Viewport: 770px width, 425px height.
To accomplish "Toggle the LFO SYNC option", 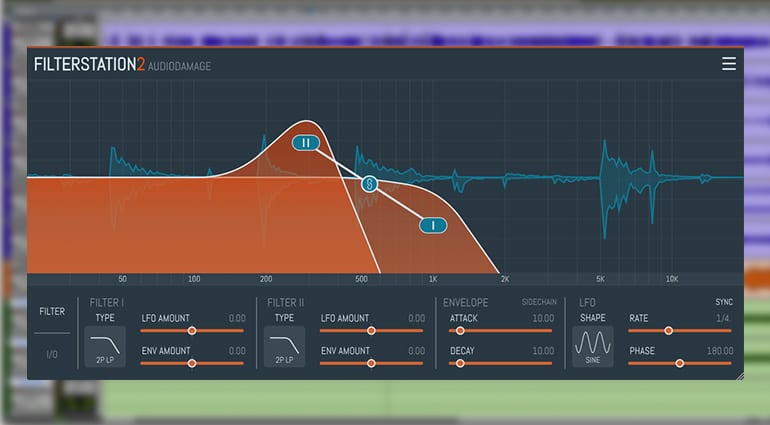I will point(724,302).
